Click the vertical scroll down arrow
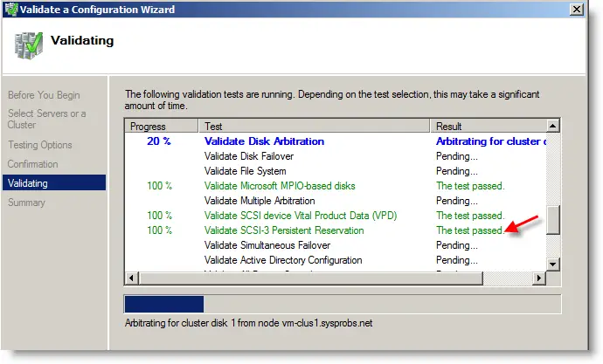The height and width of the screenshot is (364, 603). point(552,264)
